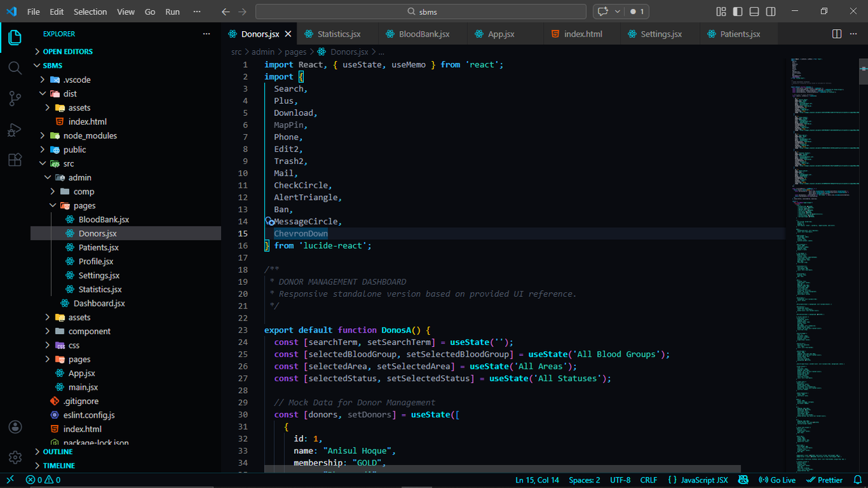Click the Prettier formatter in the status bar
This screenshot has width=868, height=488.
(x=824, y=479)
